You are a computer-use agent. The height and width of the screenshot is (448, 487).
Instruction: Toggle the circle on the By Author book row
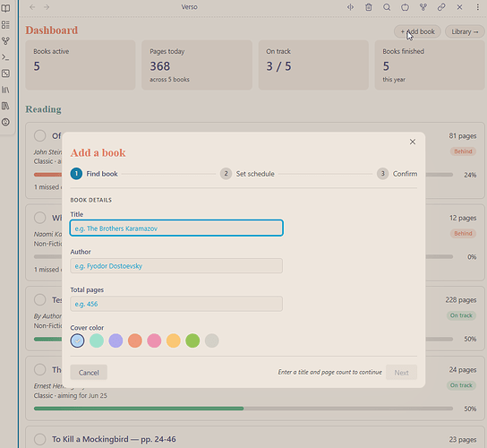39,299
